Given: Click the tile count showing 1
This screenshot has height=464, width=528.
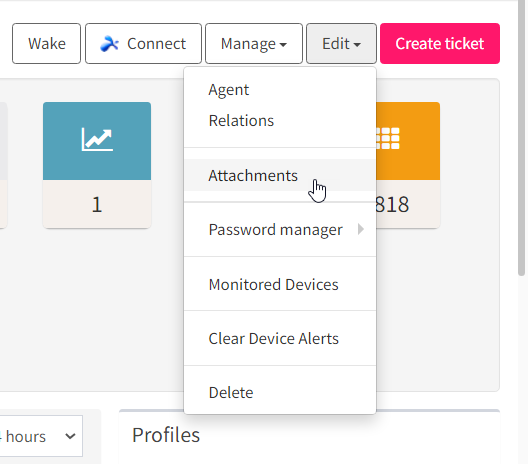Looking at the screenshot, I should (97, 204).
